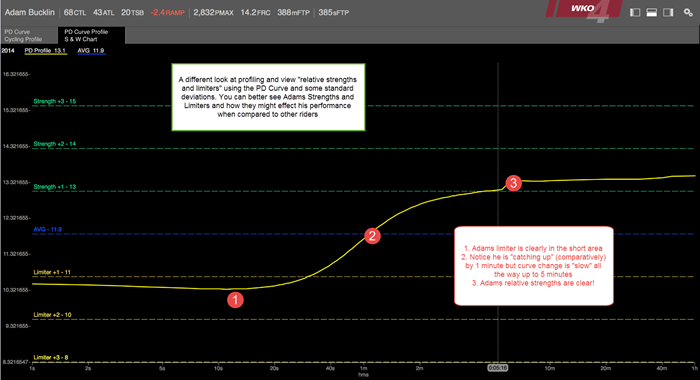Click the 10m tick on time axis
The image size is (700, 380).
[x=550, y=368]
